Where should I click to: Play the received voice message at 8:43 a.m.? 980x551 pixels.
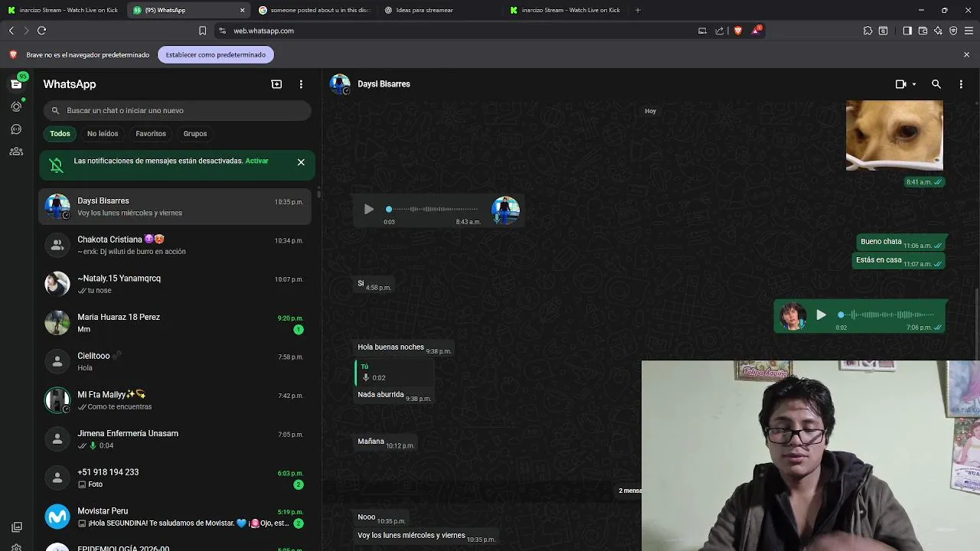pyautogui.click(x=368, y=209)
